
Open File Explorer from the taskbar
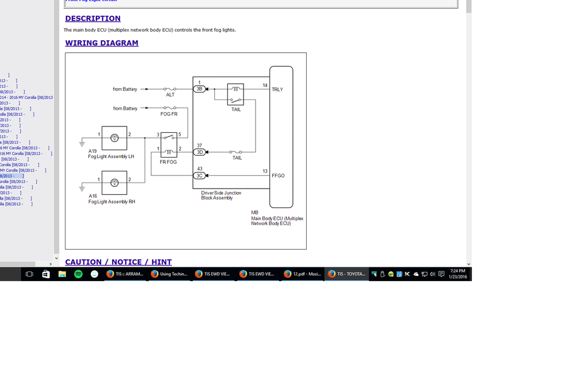tap(62, 274)
